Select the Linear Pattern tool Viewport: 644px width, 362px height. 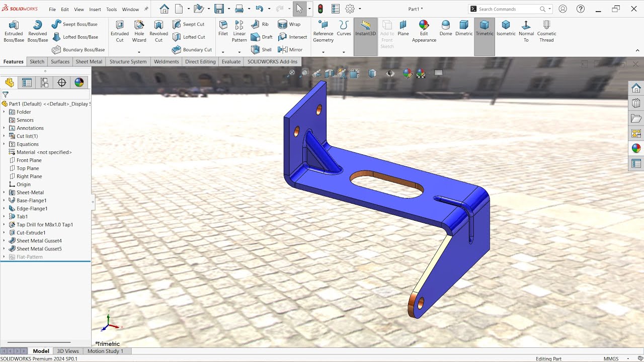point(239,31)
